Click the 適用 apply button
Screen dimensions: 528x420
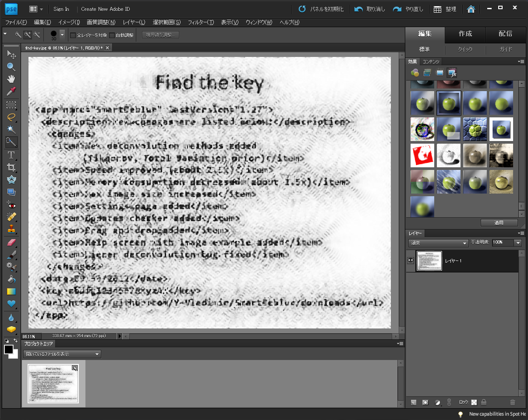click(499, 223)
